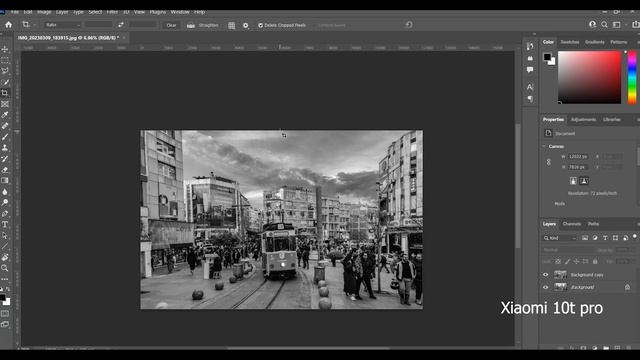This screenshot has height=360, width=640.
Task: Switch to the Channels tab
Action: pyautogui.click(x=571, y=224)
